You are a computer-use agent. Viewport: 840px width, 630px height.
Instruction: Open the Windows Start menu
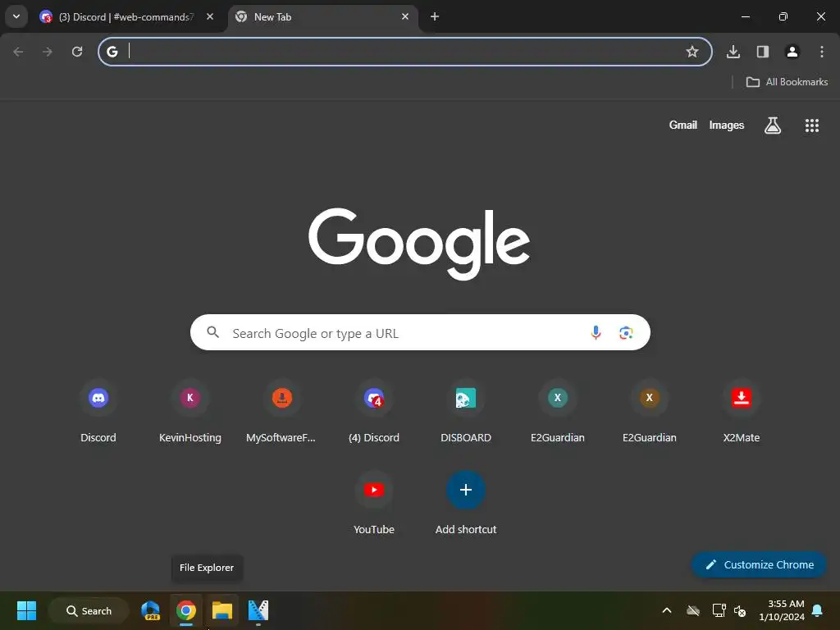tap(27, 610)
